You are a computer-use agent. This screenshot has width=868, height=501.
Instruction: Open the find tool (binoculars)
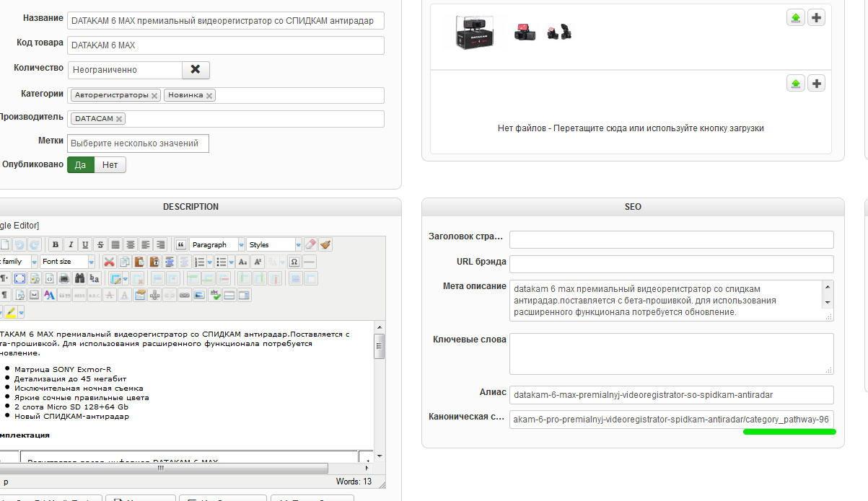(79, 278)
